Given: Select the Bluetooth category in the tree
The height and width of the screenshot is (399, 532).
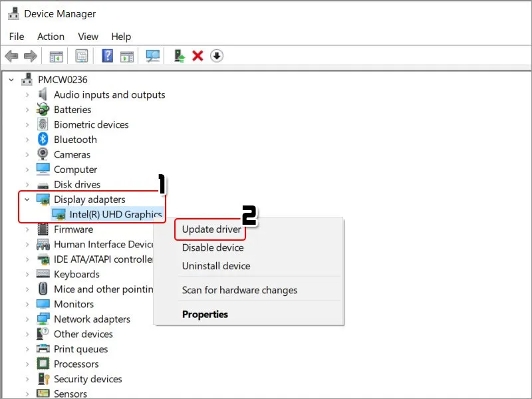Looking at the screenshot, I should click(75, 140).
